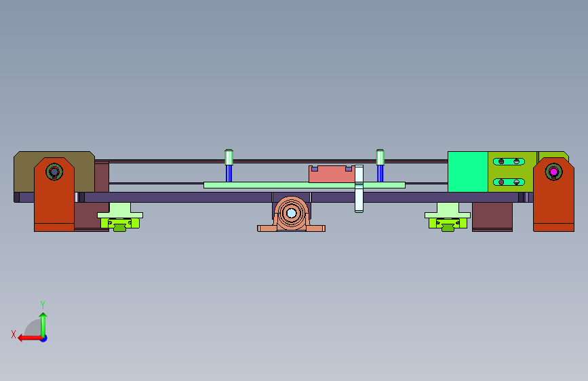Click the blue Z axis dot on triad
Viewport: 588px width, 381px height.
[44, 338]
